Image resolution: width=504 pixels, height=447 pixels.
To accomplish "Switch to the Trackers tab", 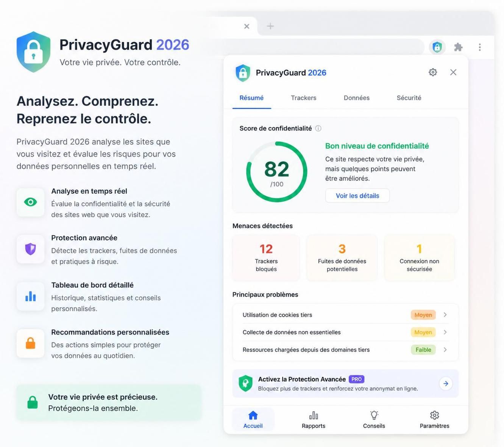I will 303,98.
